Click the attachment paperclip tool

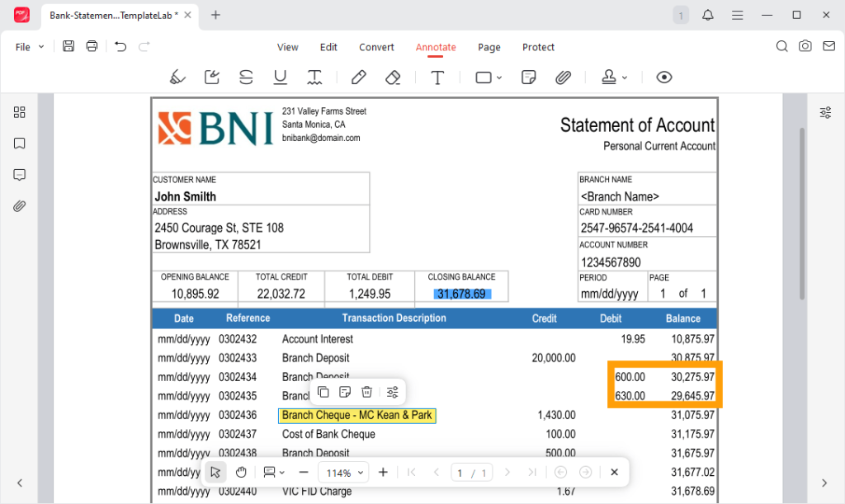pos(563,78)
